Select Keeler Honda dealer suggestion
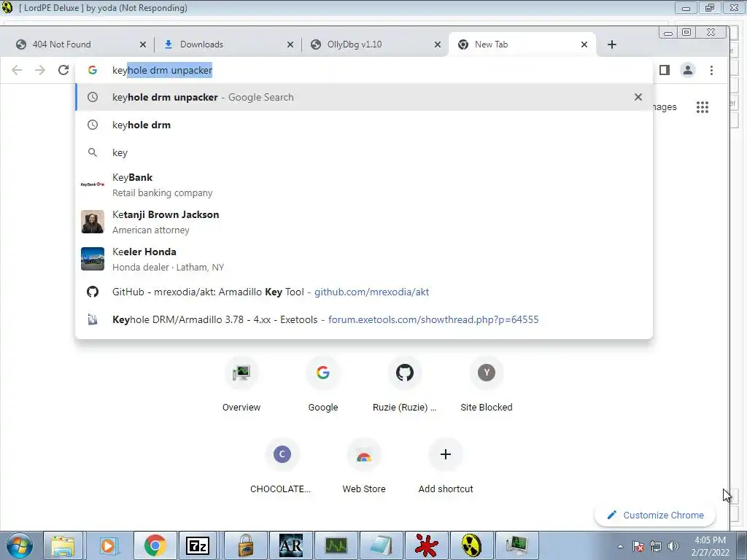Viewport: 747px width, 560px height. point(364,259)
